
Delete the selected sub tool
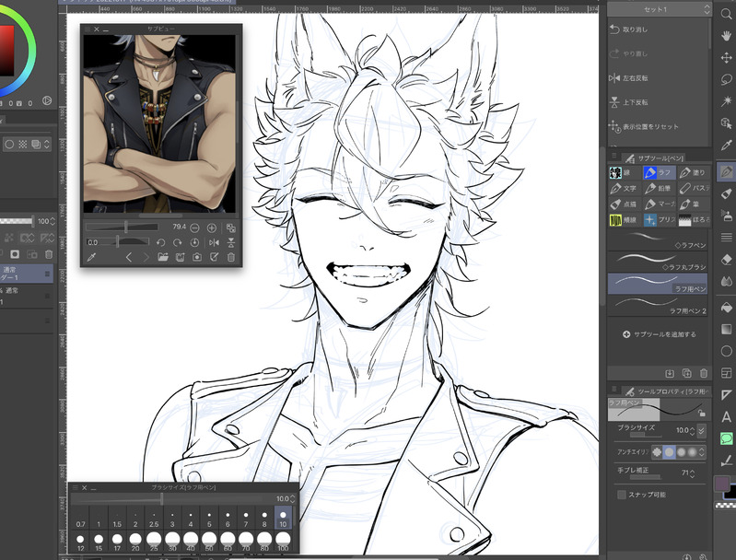(704, 373)
